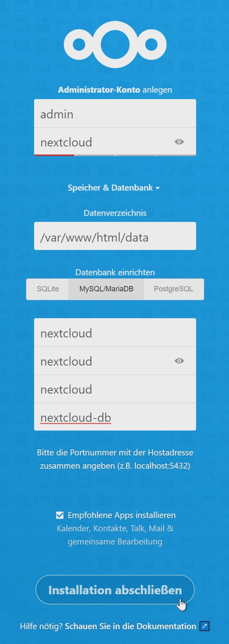Show the admin password with the eye icon

click(179, 142)
